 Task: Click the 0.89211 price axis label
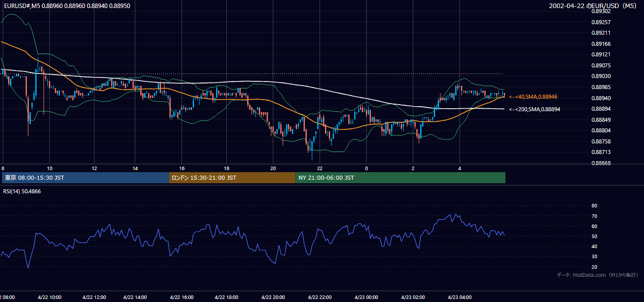point(601,33)
